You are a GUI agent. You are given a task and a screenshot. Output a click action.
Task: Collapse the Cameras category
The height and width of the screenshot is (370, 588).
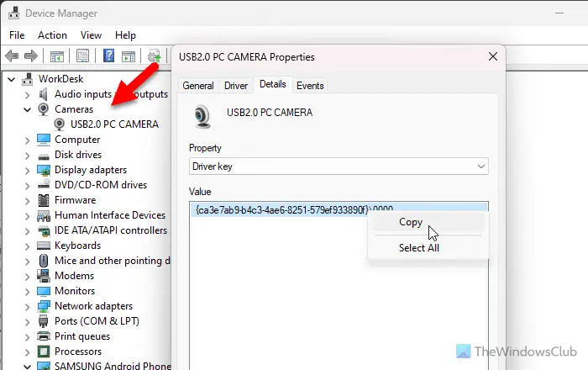click(28, 109)
